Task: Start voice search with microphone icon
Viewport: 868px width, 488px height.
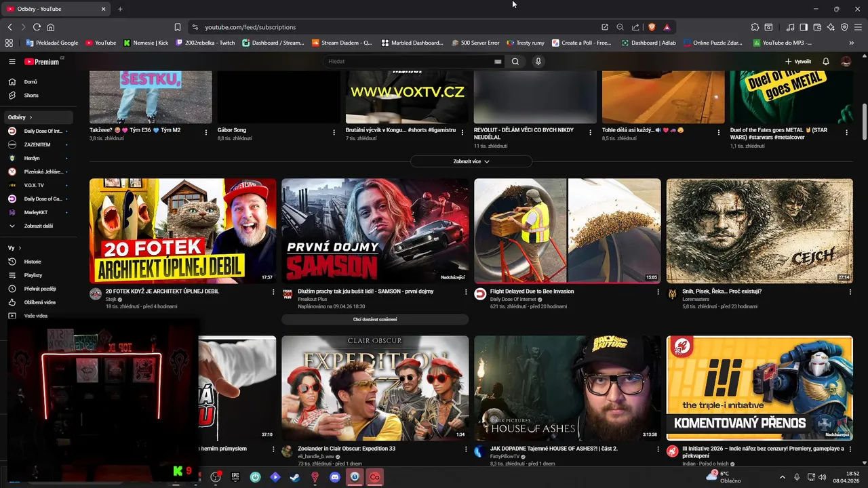Action: coord(538,62)
